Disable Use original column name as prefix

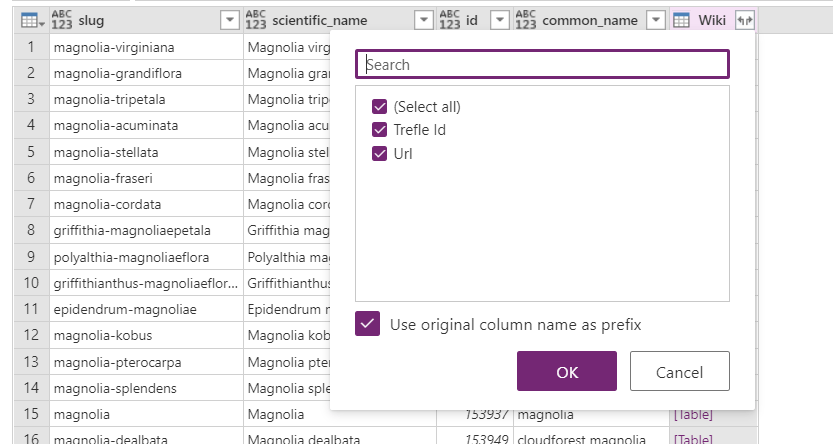pyautogui.click(x=368, y=324)
